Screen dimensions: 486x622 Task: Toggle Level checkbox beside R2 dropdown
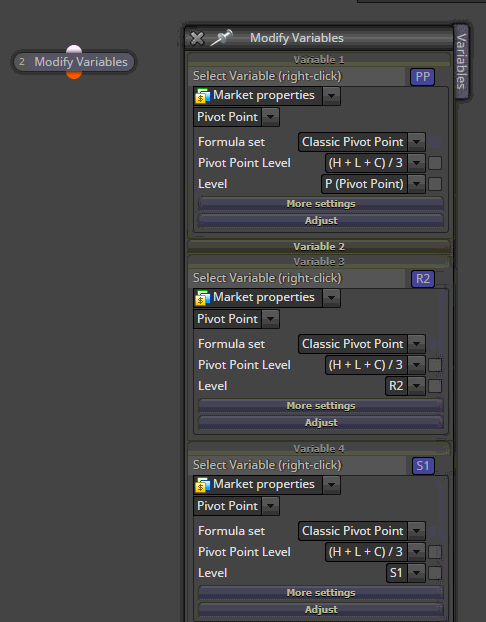(x=435, y=386)
